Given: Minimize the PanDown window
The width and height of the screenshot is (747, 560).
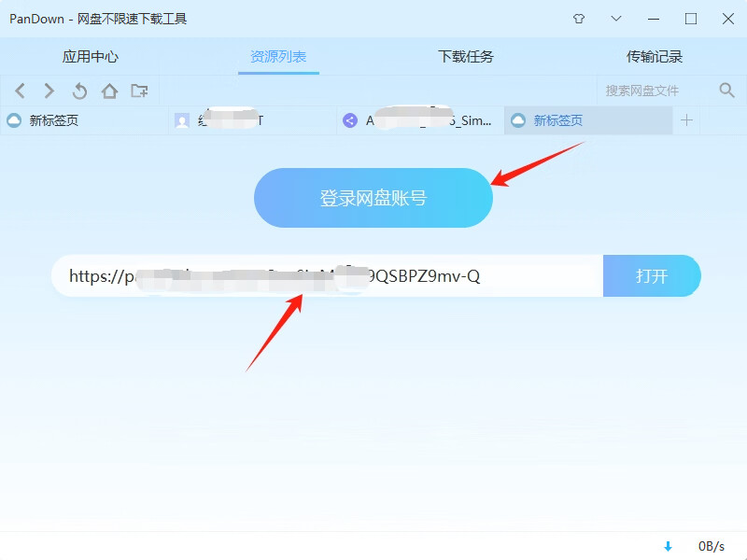Looking at the screenshot, I should coord(654,19).
